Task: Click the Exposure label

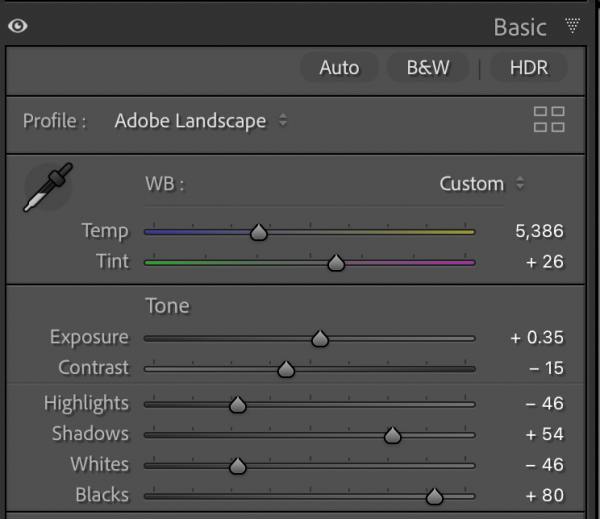Action: (89, 338)
